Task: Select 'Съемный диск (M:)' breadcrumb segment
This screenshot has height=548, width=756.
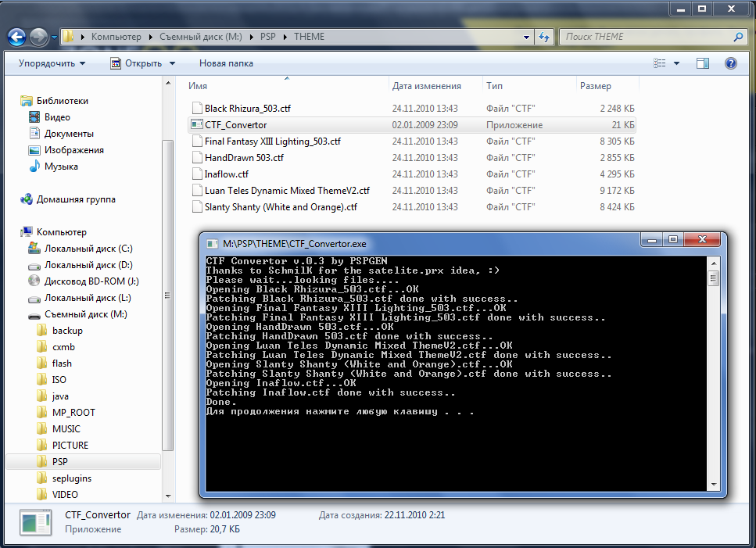Action: pyautogui.click(x=201, y=37)
